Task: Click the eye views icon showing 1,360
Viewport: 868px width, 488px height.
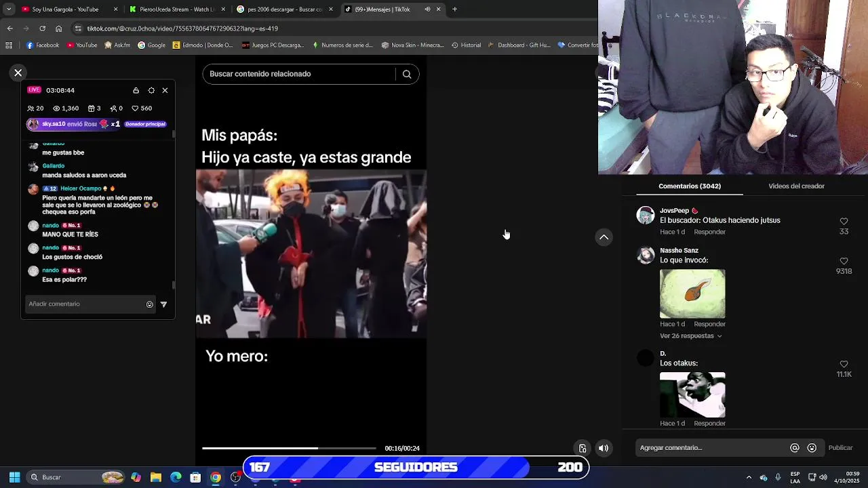Action: pos(57,108)
